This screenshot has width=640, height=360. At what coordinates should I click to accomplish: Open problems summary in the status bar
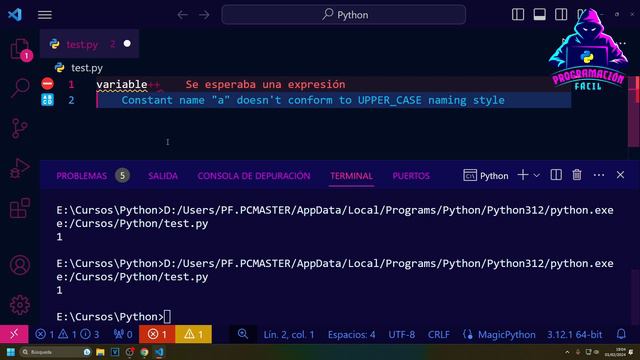point(67,334)
